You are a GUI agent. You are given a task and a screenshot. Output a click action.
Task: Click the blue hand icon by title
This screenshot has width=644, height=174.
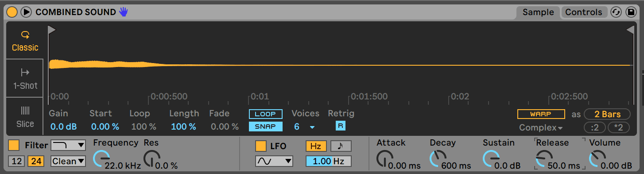pyautogui.click(x=124, y=12)
